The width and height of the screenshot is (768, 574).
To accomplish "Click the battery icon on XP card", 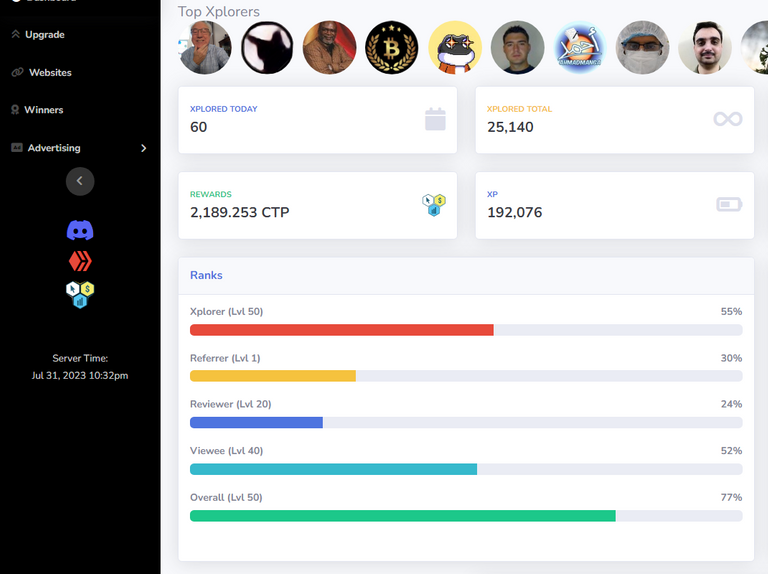I will coord(729,204).
